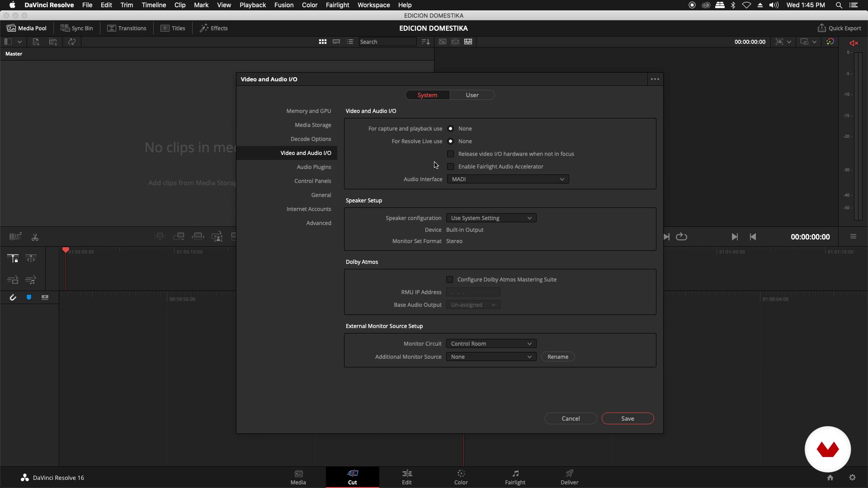
Task: Toggle the snapping magnet icon
Action: (13, 297)
